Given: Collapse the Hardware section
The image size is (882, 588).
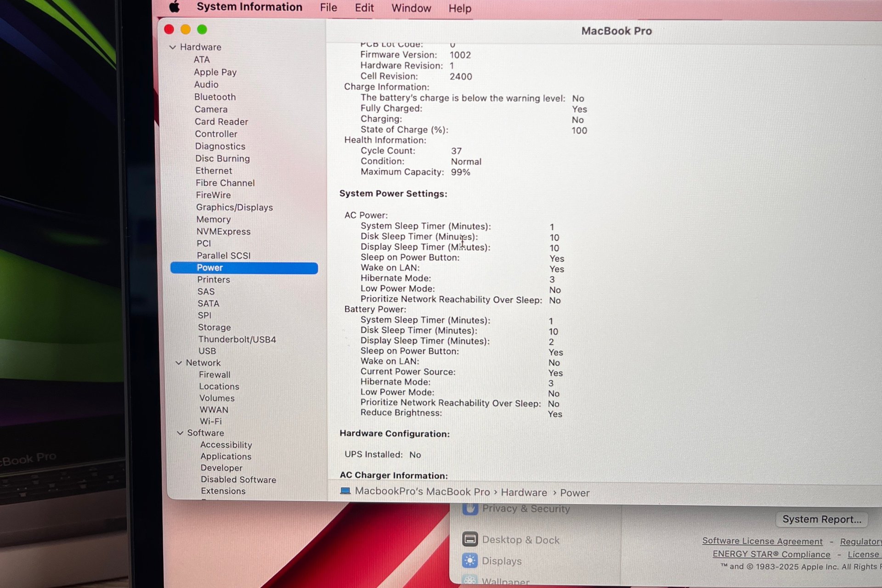Looking at the screenshot, I should pos(173,47).
